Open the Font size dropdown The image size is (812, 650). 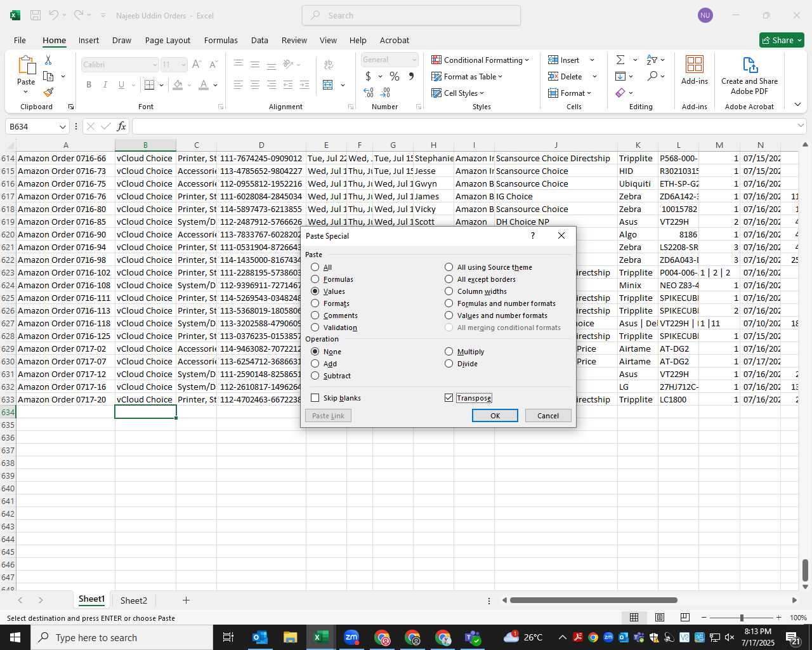tap(183, 65)
